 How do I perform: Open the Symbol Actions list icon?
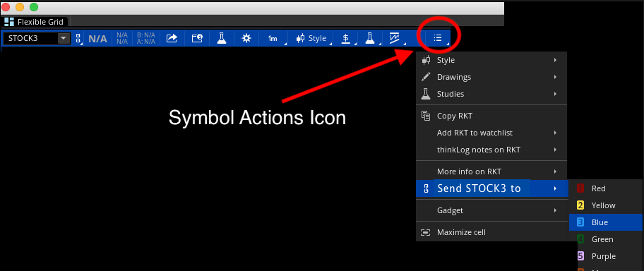tap(438, 38)
